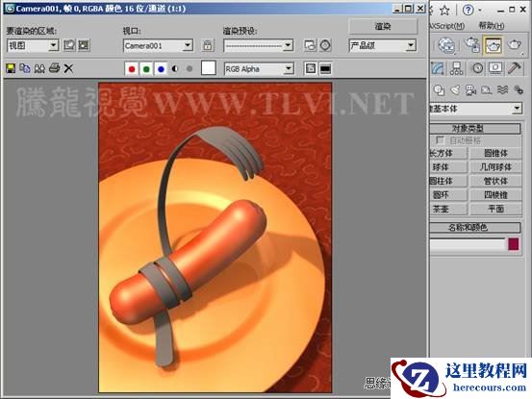Image resolution: width=532 pixels, height=399 pixels.
Task: Click the Render Setup icon
Action: (310, 45)
